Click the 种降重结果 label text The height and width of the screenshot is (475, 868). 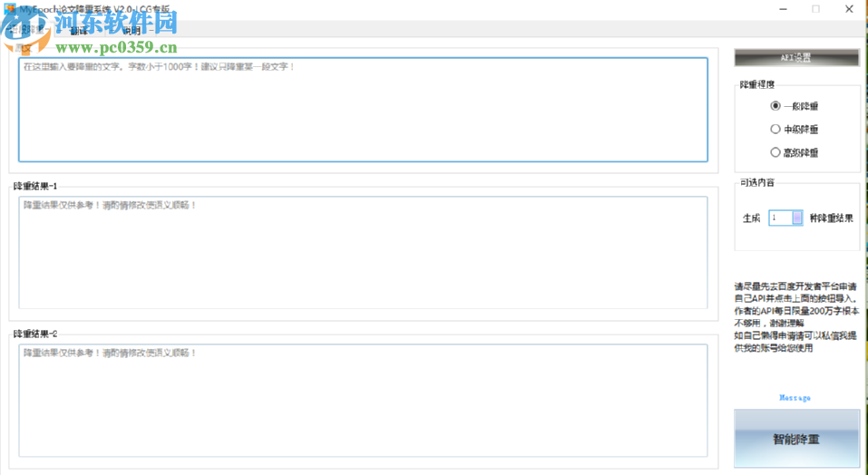831,218
